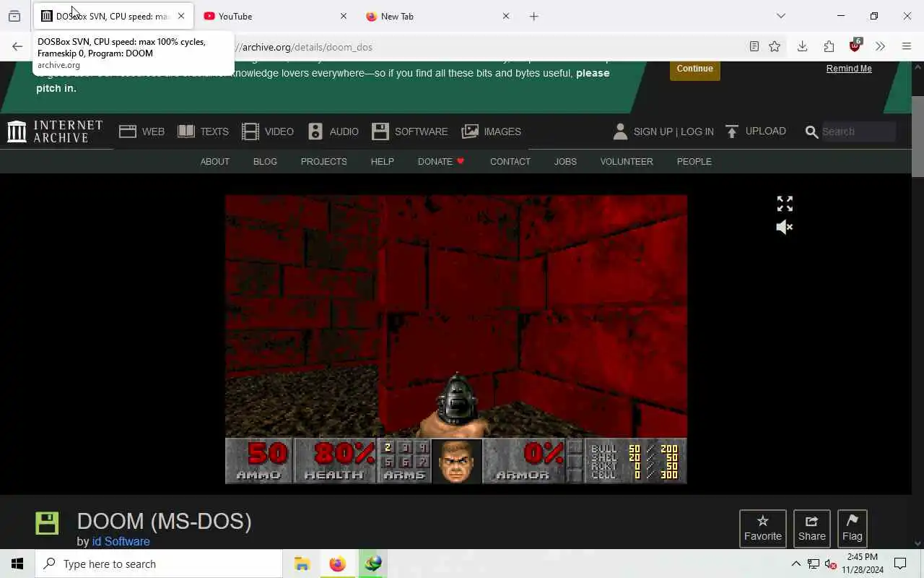Screen dimensions: 924x578
Task: Enter fullscreen mode for DOOM emulator
Action: [x=785, y=204]
